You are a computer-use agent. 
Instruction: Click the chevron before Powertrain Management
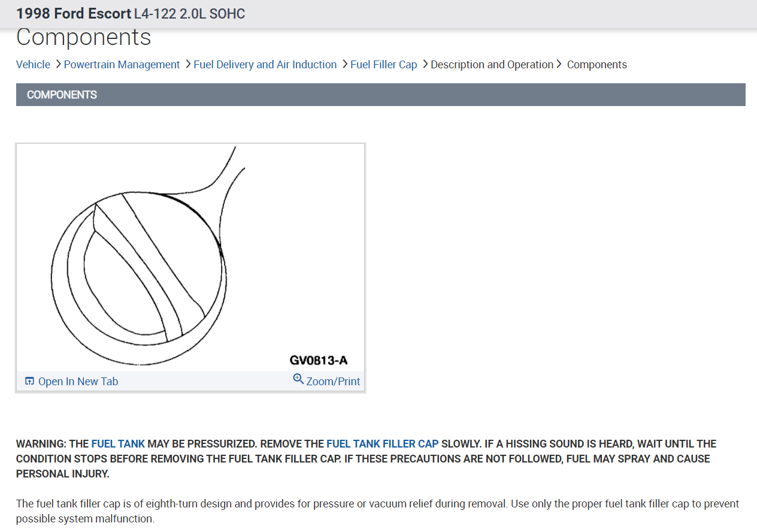point(58,64)
